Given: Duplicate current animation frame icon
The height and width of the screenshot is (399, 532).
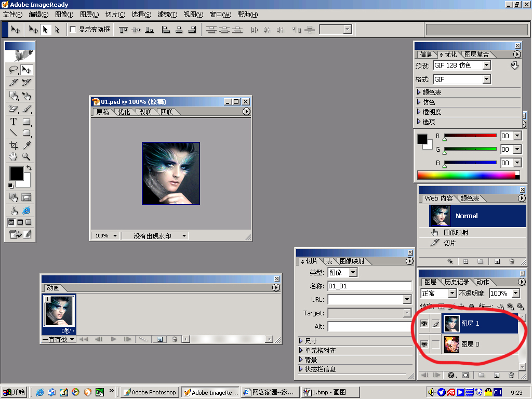Looking at the screenshot, I should click(x=160, y=339).
